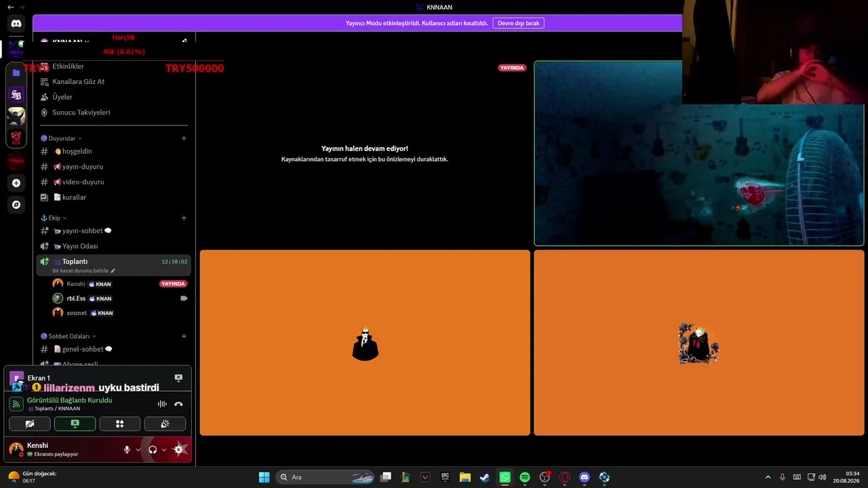Open File Explorer from the taskbar
Viewport: 868px width, 488px height.
465,477
